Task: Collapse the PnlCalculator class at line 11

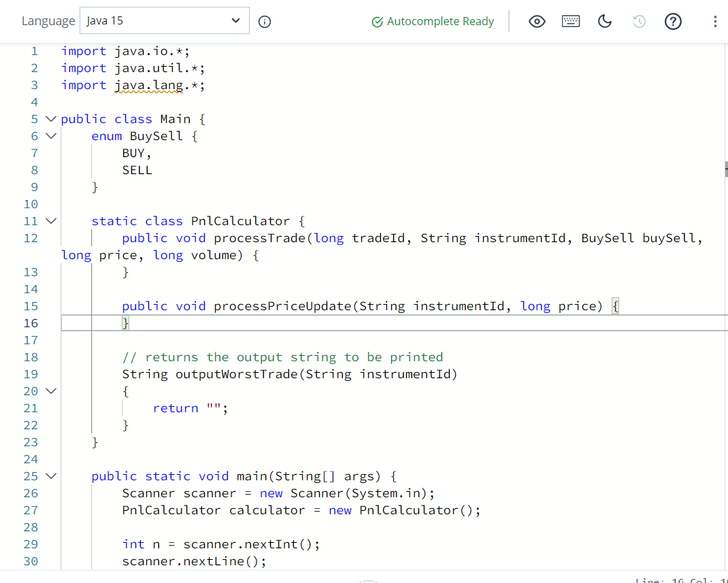Action: coord(50,220)
